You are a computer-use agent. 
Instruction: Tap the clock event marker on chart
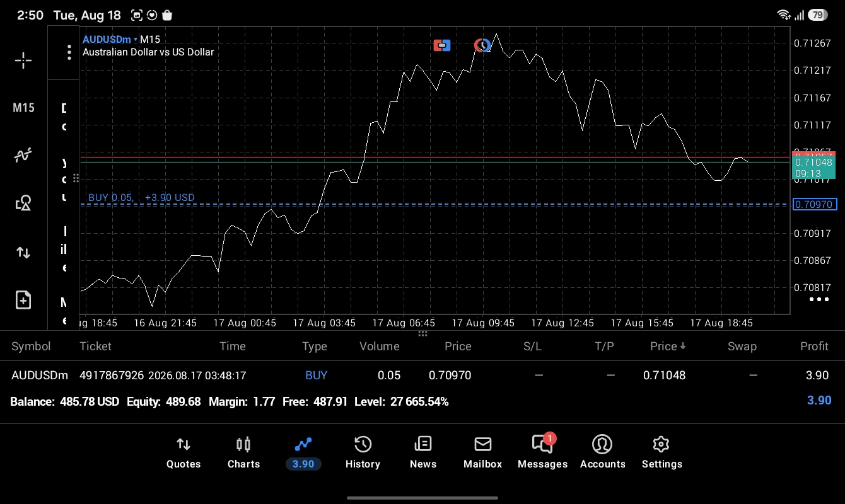482,45
